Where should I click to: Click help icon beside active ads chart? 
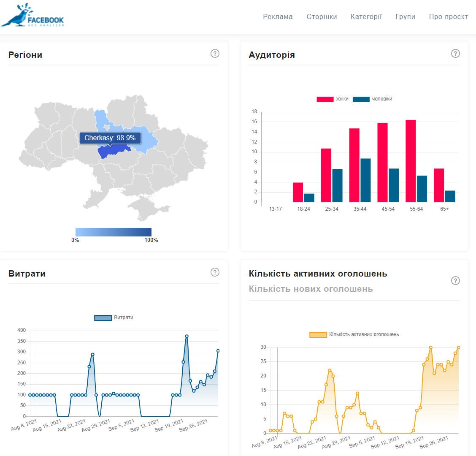pos(455,281)
